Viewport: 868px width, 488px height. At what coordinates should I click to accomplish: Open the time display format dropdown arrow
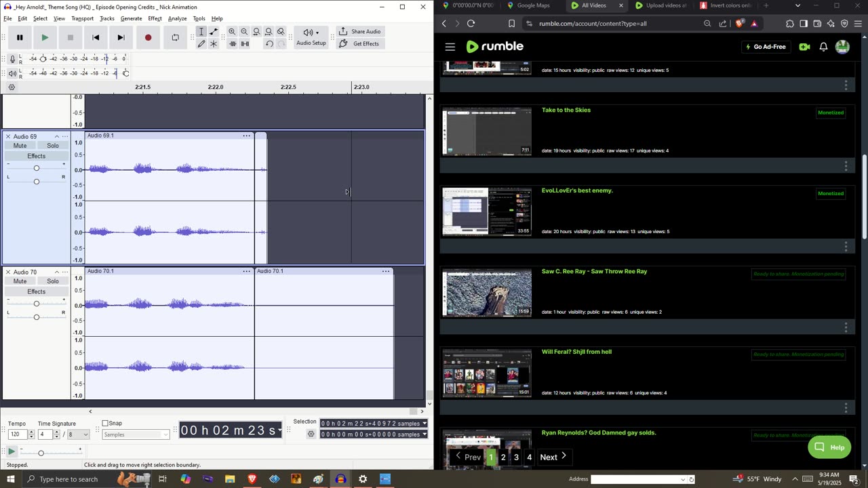coord(279,430)
